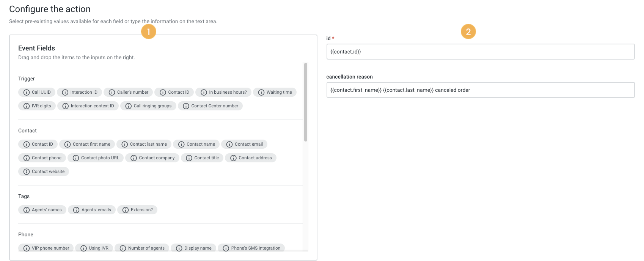Viewport: 644px width, 261px height.
Task: Click the Agents' emails info icon
Action: pos(76,210)
